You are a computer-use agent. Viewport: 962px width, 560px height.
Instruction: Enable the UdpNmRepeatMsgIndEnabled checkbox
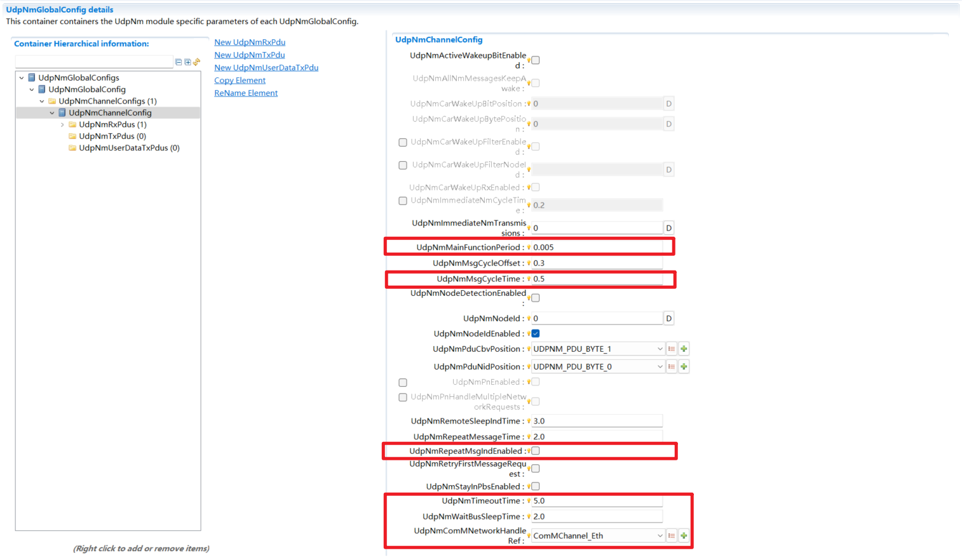[x=534, y=450]
